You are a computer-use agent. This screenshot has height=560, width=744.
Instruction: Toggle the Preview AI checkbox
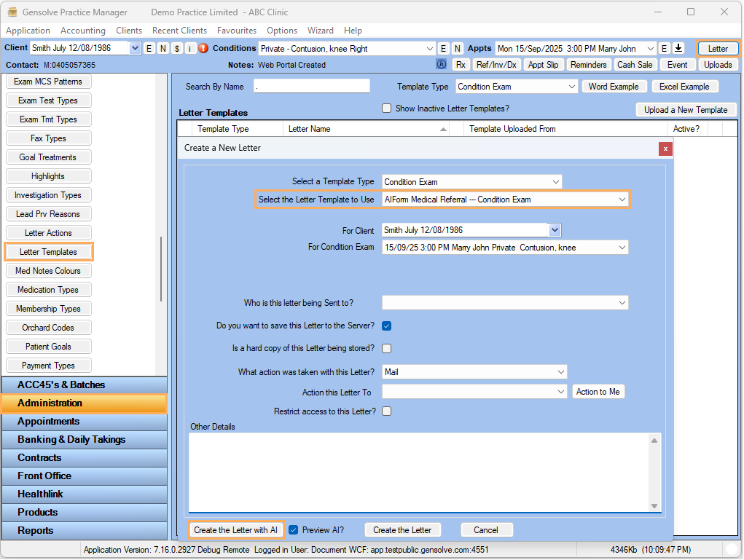(x=294, y=530)
